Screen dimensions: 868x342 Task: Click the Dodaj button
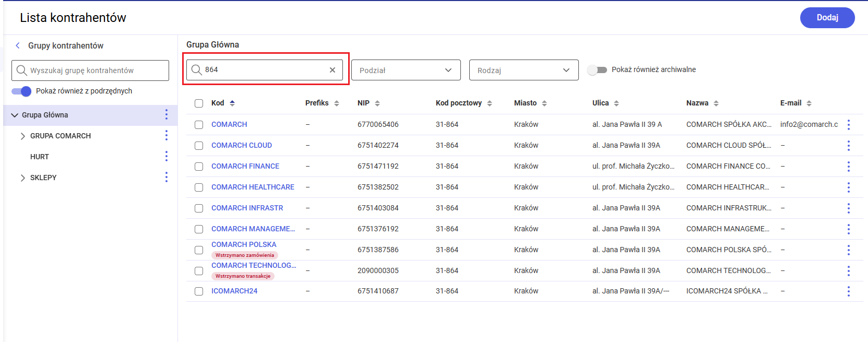(827, 18)
